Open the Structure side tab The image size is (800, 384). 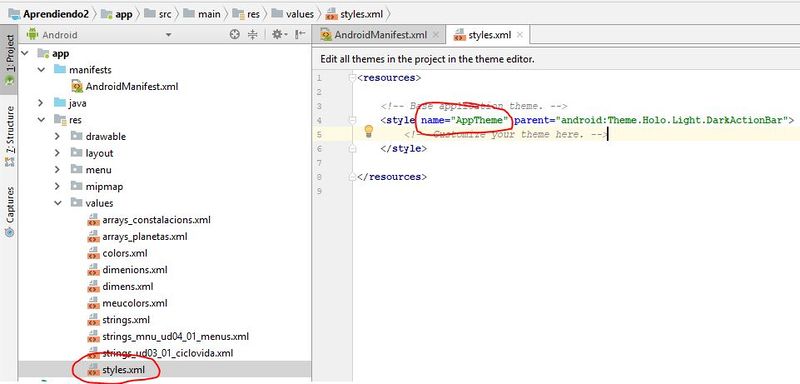coord(9,136)
